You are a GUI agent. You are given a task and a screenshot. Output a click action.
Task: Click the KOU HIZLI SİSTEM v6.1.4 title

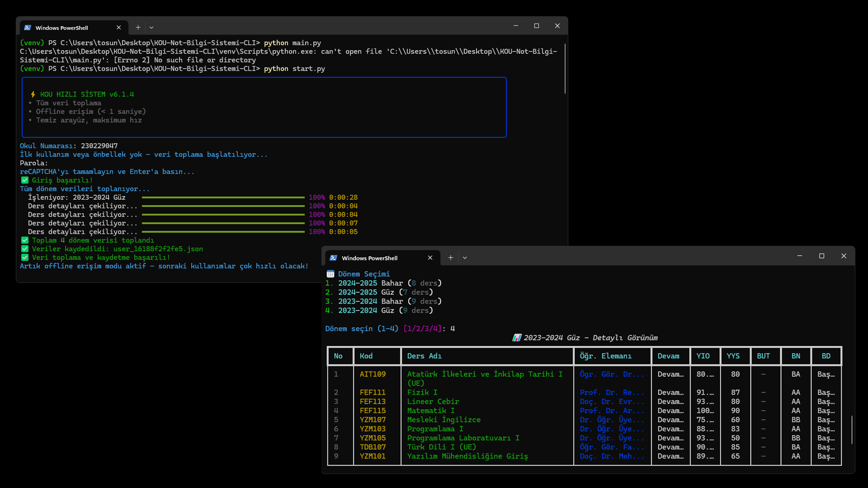point(87,94)
